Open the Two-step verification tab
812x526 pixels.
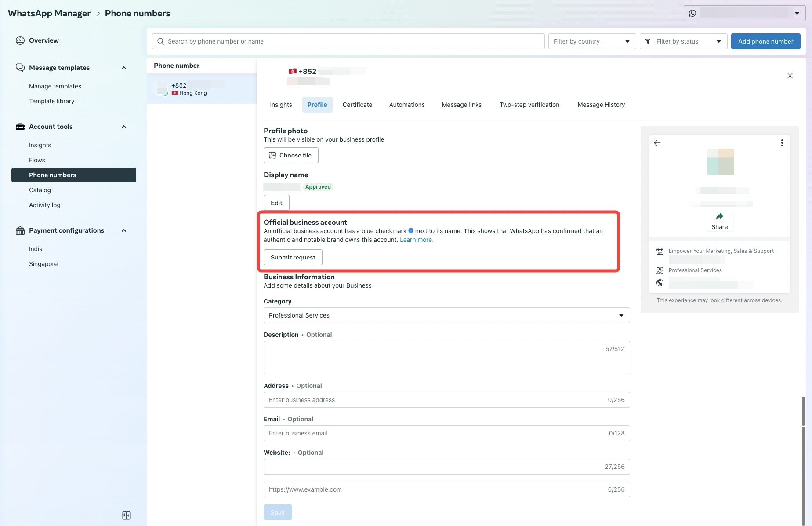[529, 105]
